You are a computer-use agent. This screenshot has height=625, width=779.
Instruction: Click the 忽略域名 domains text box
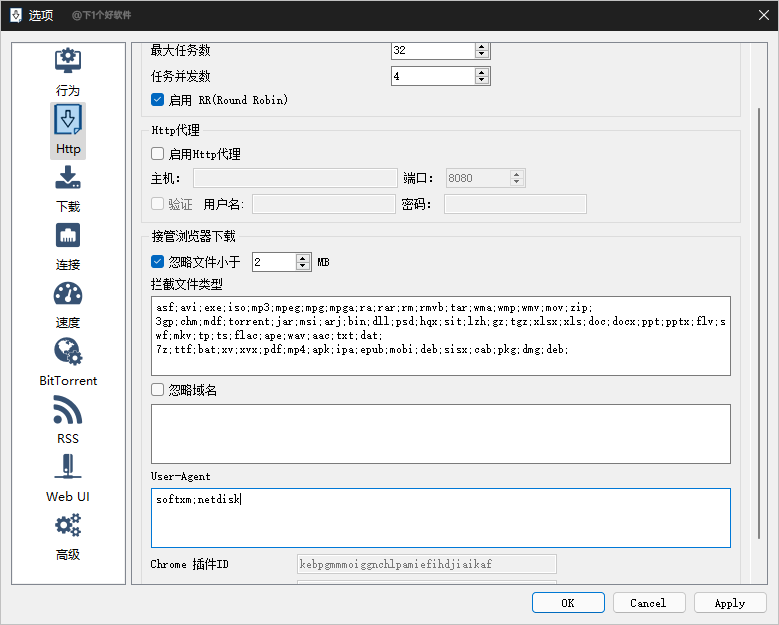coord(441,434)
